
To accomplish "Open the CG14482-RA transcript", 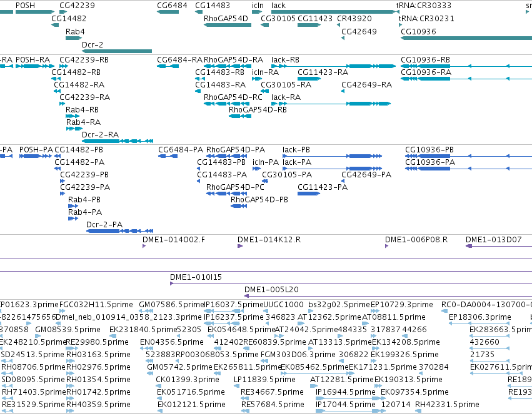I will [57, 91].
